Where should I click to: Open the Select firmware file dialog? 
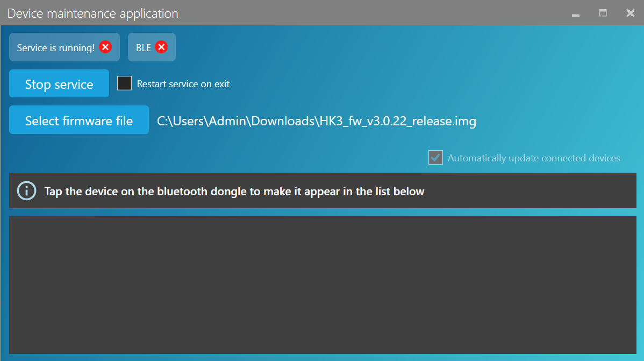[79, 120]
